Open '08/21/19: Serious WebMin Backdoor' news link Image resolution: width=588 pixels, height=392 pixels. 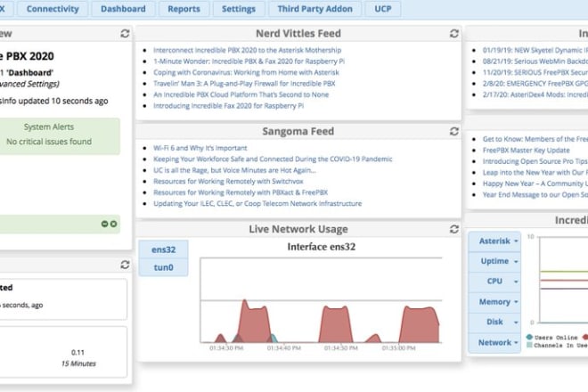pos(535,61)
